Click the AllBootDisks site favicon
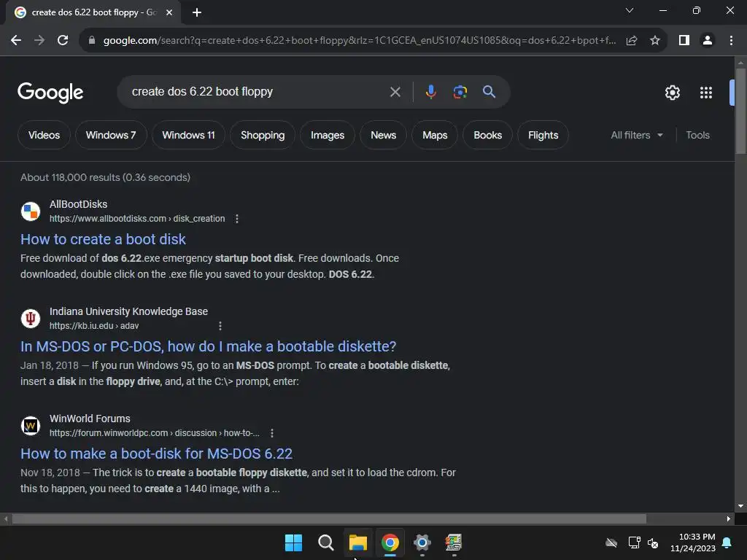This screenshot has width=747, height=560. click(31, 211)
